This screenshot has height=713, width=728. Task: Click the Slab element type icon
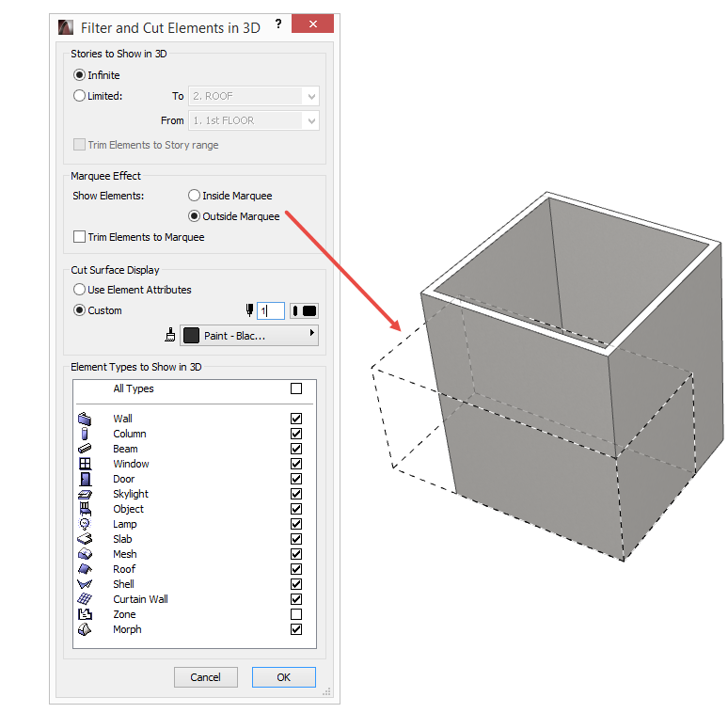tap(85, 539)
